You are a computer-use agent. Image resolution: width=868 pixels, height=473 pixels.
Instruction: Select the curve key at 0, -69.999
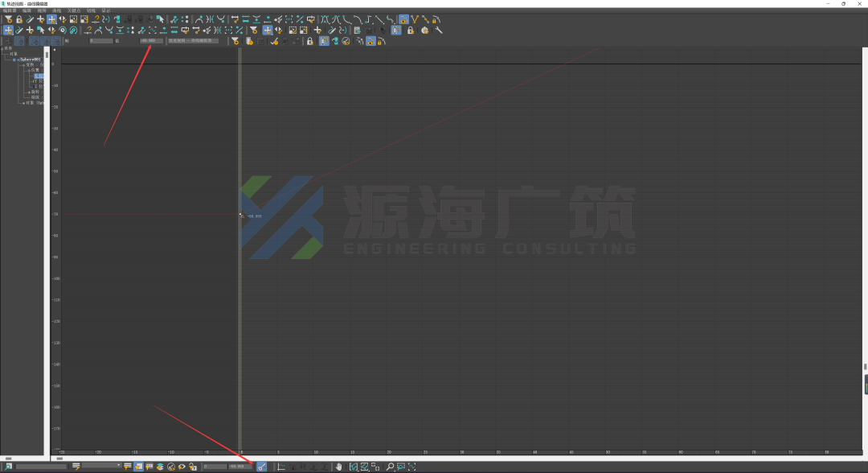click(240, 215)
